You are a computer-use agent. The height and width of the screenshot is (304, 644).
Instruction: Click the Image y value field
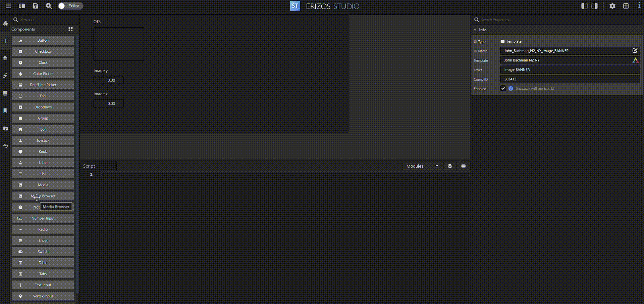[x=109, y=80]
